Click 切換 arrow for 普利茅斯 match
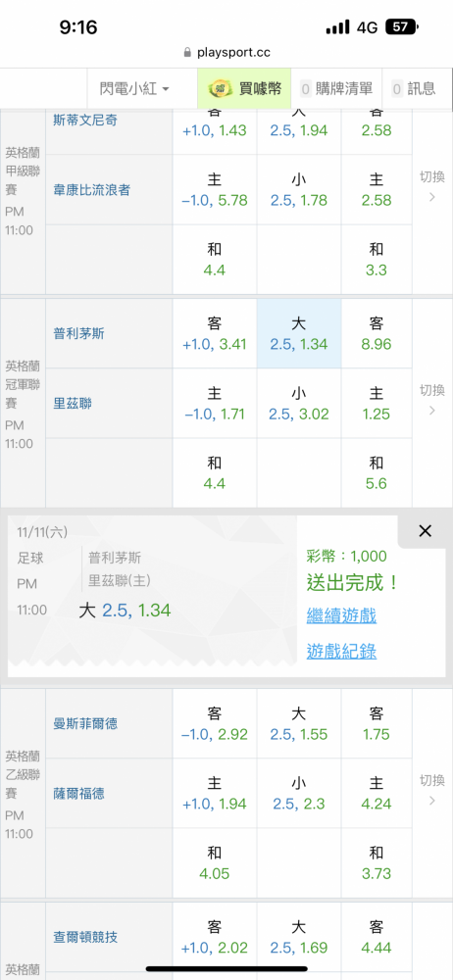Screen dimensions: 453x980 point(432,400)
